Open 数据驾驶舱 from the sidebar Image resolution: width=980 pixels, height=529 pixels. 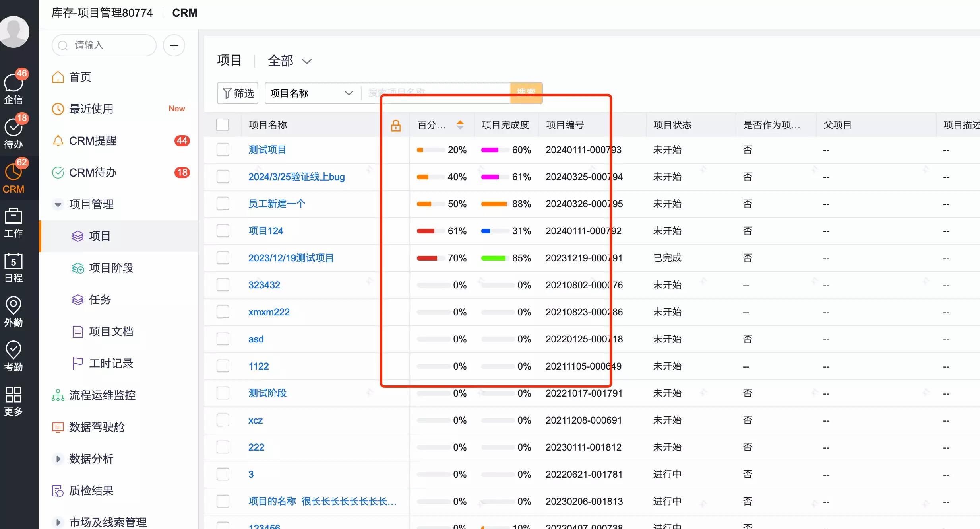(x=97, y=427)
